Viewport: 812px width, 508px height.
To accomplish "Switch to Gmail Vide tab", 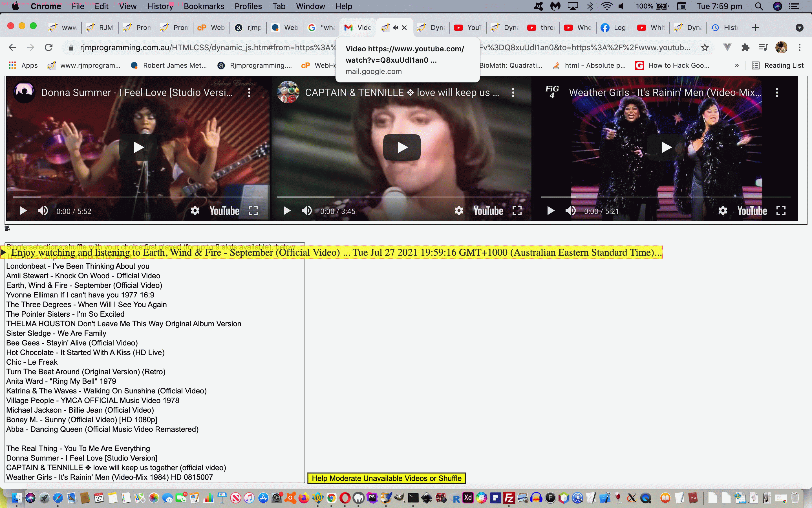I will (358, 28).
